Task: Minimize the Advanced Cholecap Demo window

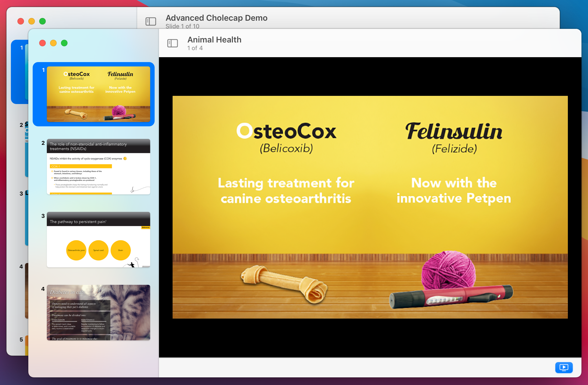Action: click(x=32, y=22)
